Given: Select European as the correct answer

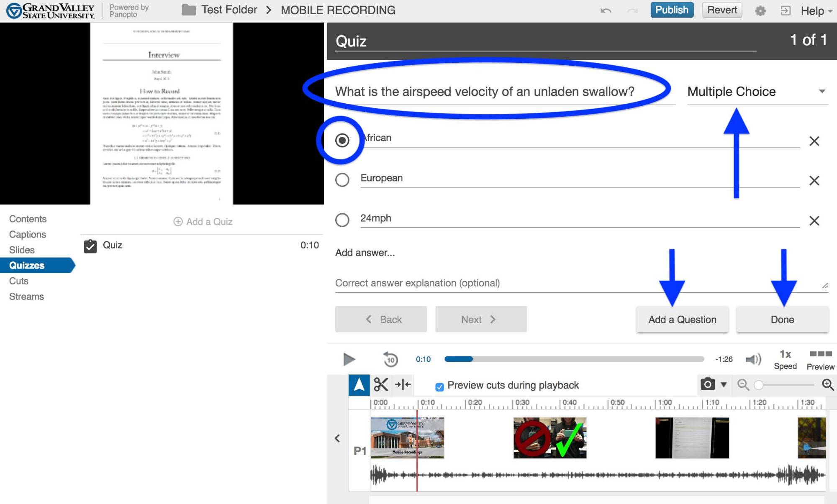Looking at the screenshot, I should click(x=342, y=180).
